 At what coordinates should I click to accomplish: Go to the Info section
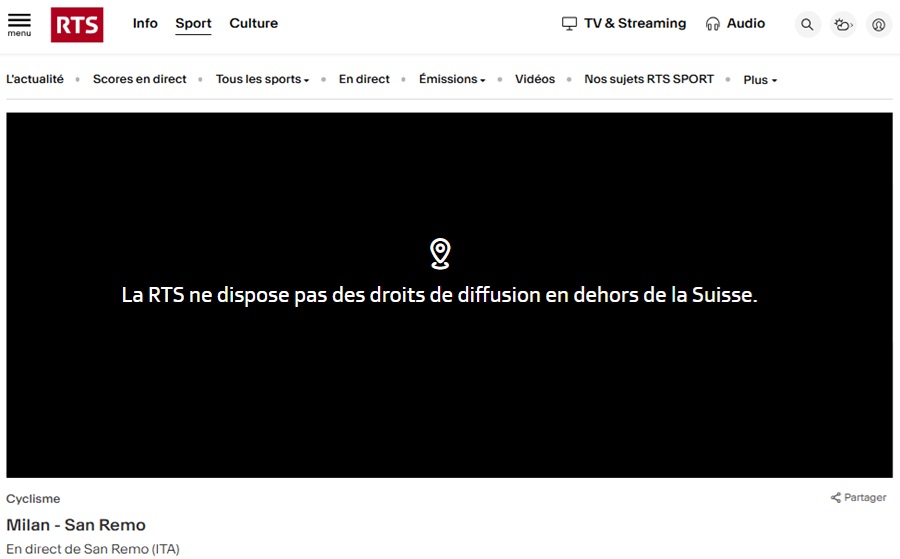tap(145, 24)
